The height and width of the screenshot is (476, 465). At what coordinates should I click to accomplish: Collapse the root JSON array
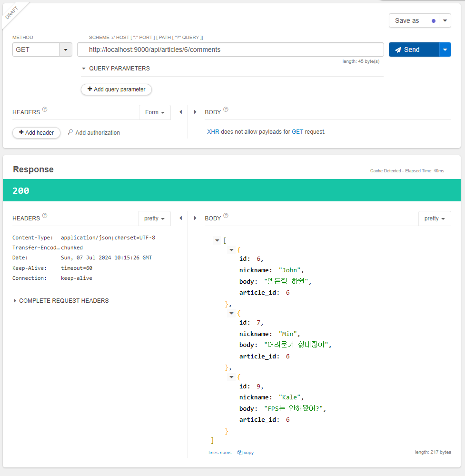click(217, 241)
